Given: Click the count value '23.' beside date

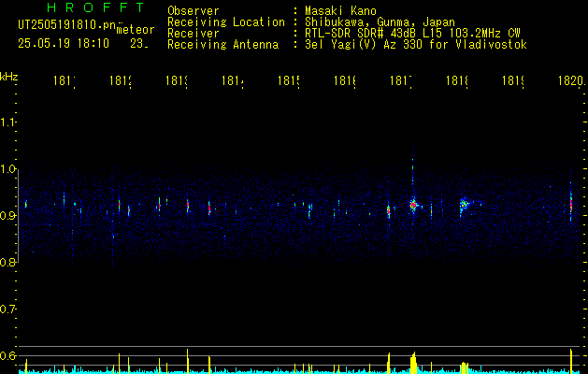Looking at the screenshot, I should [139, 44].
